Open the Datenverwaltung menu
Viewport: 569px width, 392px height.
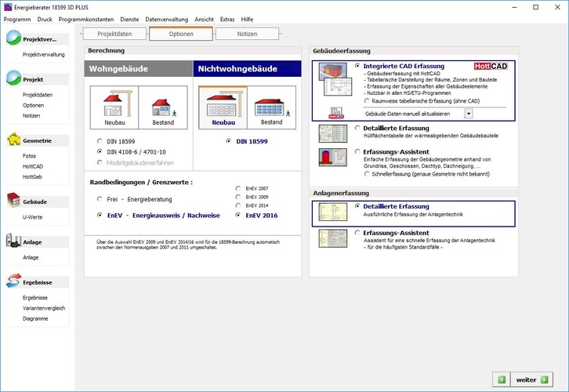165,19
